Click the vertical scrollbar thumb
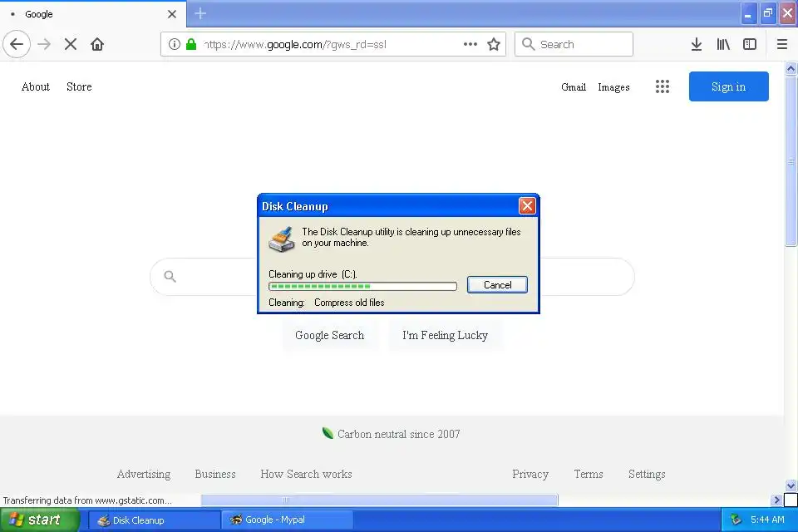 pyautogui.click(x=791, y=161)
